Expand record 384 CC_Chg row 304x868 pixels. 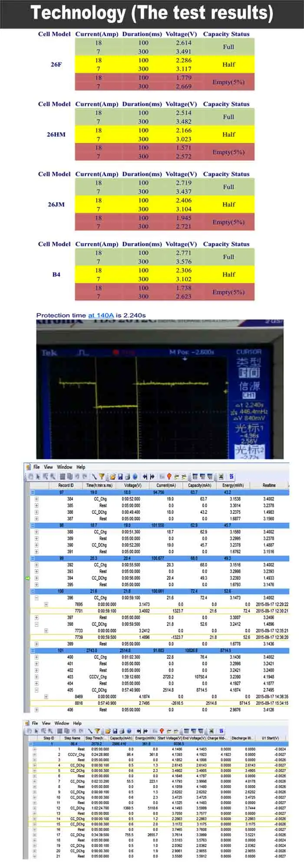(x=36, y=499)
